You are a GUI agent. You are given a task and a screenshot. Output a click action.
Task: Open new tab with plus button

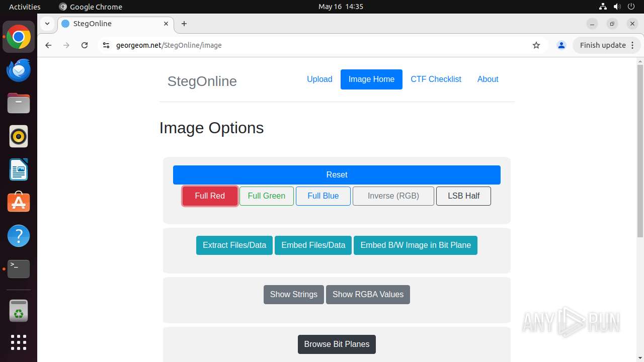click(184, 24)
